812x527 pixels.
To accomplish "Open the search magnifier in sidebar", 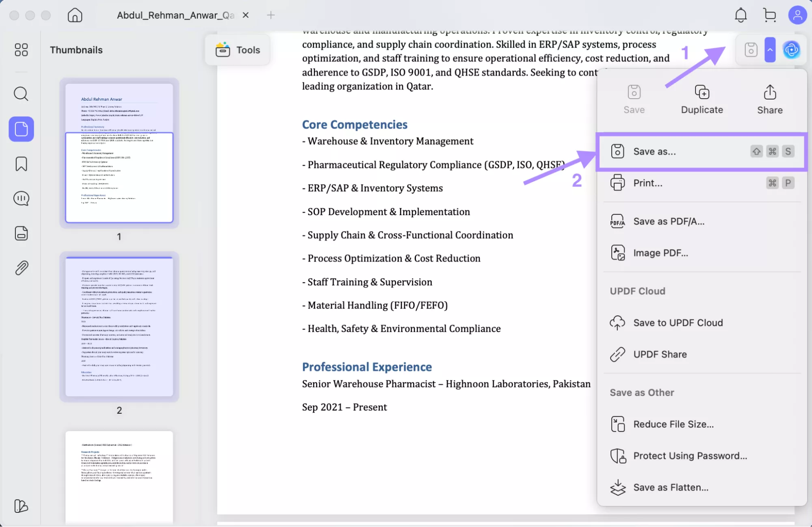I will point(21,94).
